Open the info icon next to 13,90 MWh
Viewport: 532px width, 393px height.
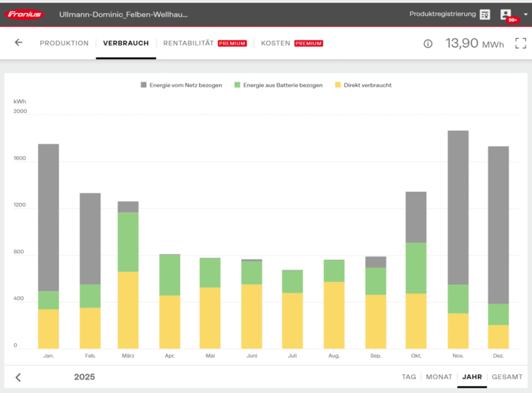click(428, 44)
